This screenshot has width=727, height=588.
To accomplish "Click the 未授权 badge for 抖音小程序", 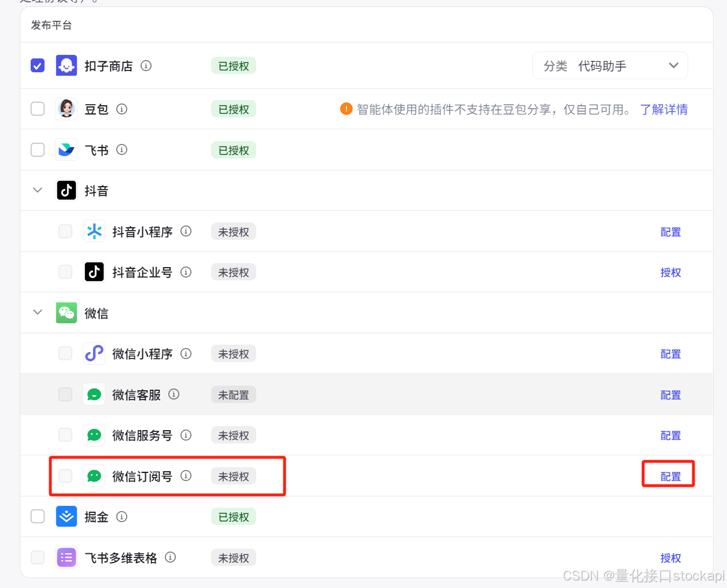I will [234, 232].
